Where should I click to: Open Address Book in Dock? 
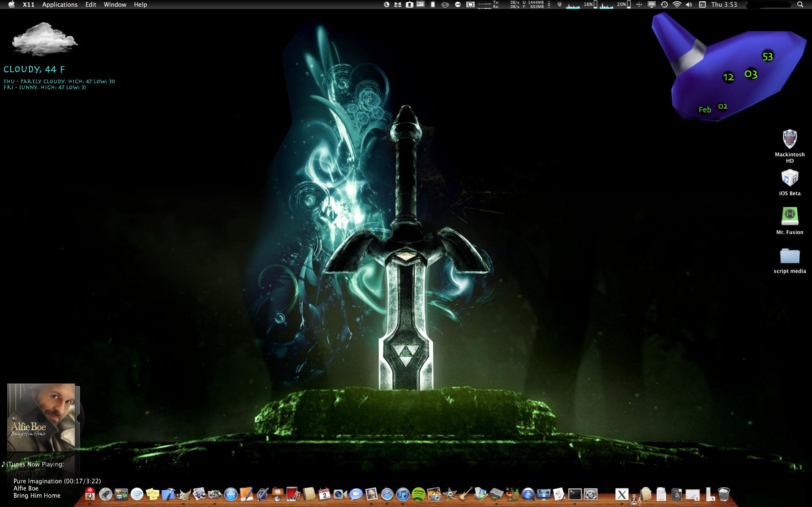pyautogui.click(x=309, y=494)
